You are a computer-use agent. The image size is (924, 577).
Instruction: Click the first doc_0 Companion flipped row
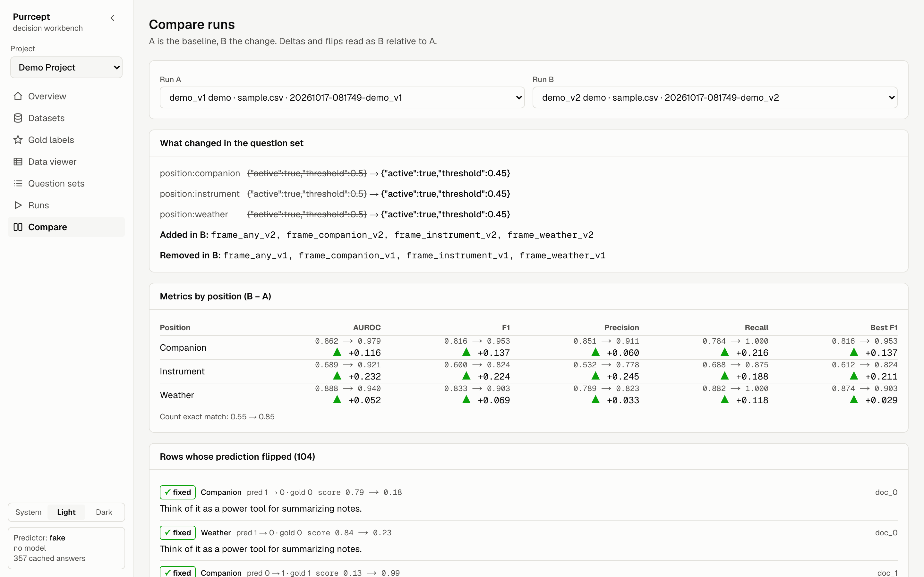pyautogui.click(x=528, y=500)
